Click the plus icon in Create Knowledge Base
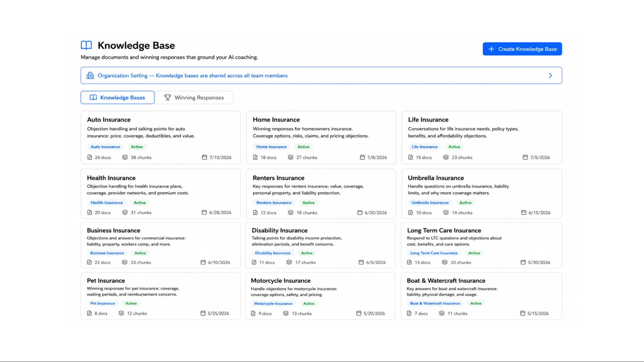This screenshot has width=644, height=362. (x=491, y=49)
